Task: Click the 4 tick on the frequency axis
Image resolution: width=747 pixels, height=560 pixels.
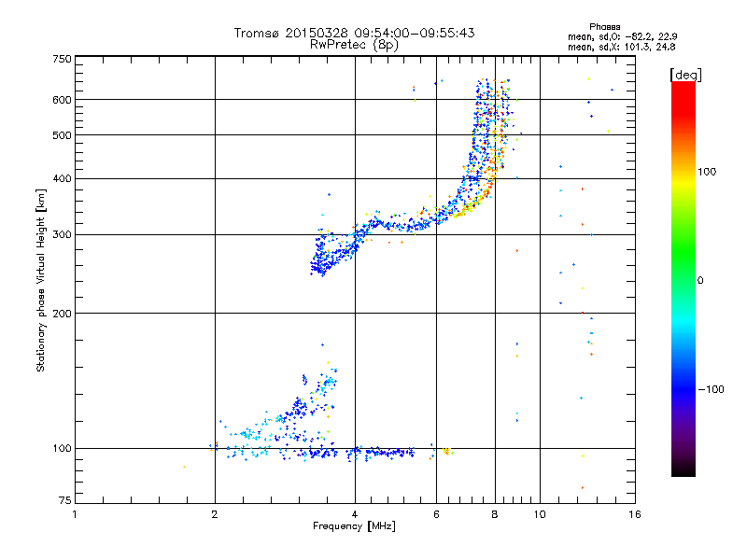Action: point(355,514)
